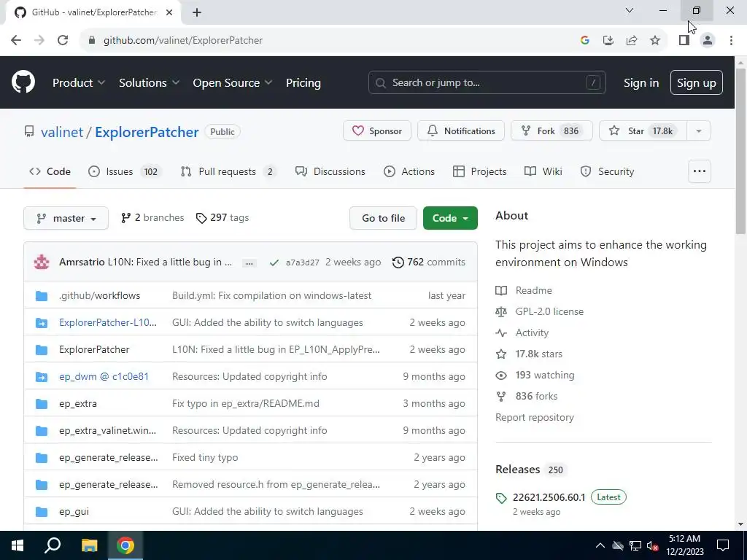Expand the Solutions menu
The width and height of the screenshot is (747, 560).
pyautogui.click(x=149, y=83)
